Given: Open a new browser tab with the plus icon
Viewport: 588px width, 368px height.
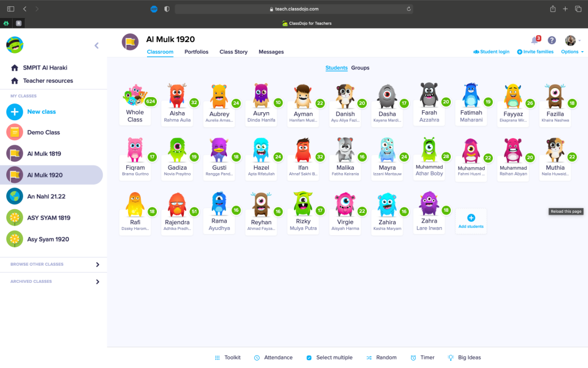Looking at the screenshot, I should point(565,9).
